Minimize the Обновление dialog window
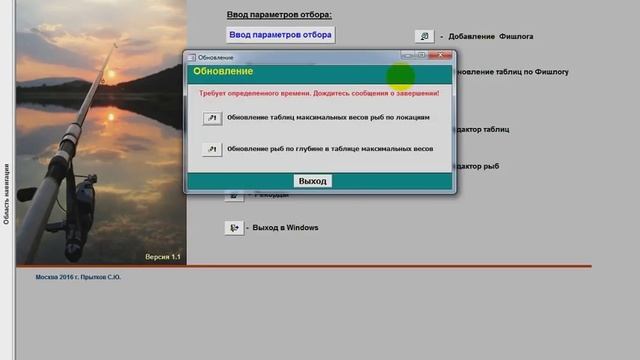640x360 pixels. 407,55
